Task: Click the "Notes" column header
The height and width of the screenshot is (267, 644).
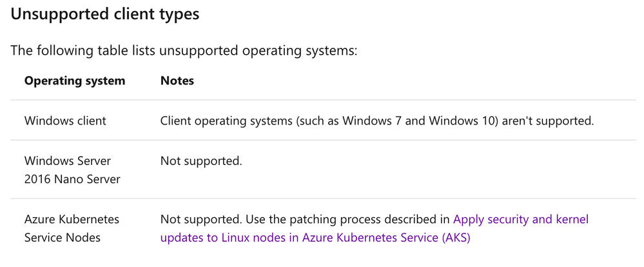Action: (x=177, y=81)
